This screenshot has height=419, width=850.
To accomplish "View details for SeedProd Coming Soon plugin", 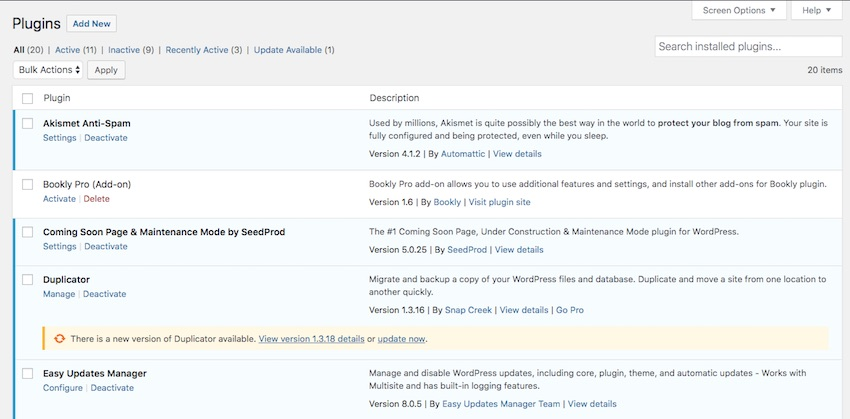I will click(x=519, y=250).
